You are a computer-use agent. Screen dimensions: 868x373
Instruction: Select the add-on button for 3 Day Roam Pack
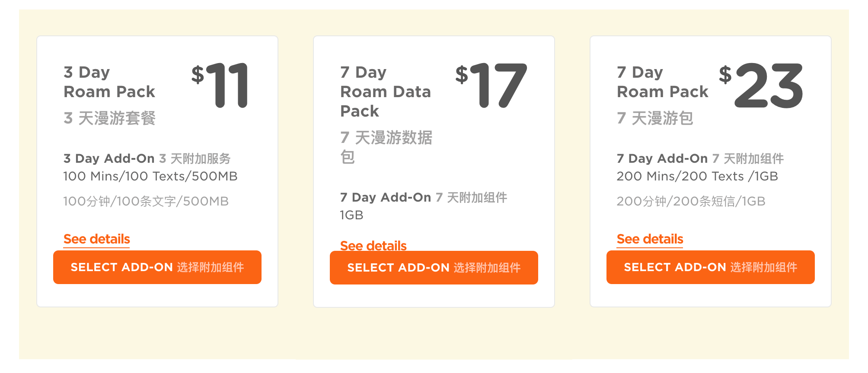[x=157, y=267]
